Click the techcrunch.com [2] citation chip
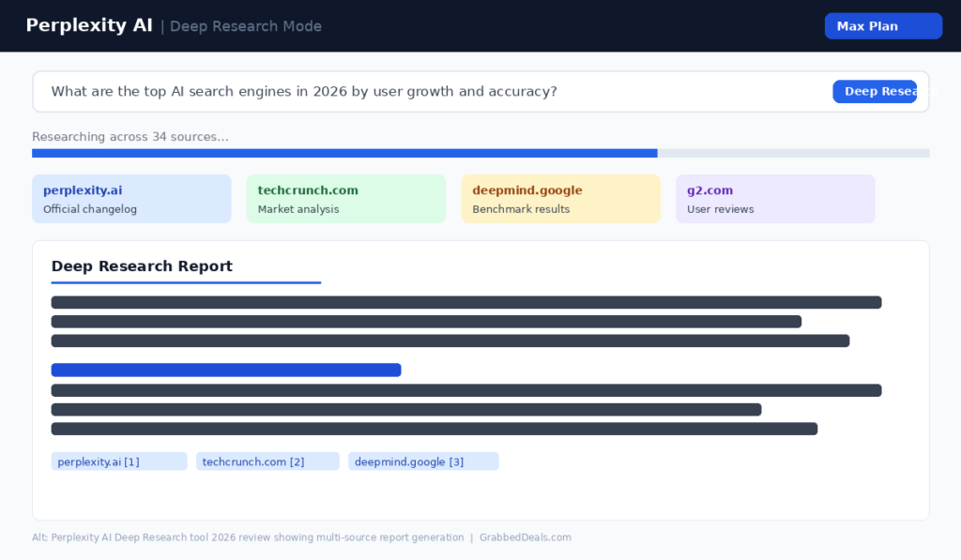Screen dimensions: 961x560 pos(267,462)
